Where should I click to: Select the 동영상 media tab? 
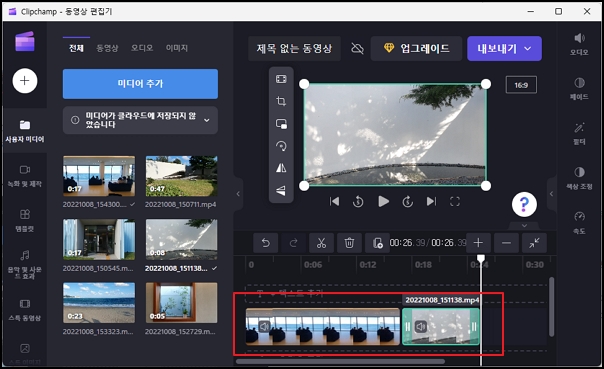107,48
